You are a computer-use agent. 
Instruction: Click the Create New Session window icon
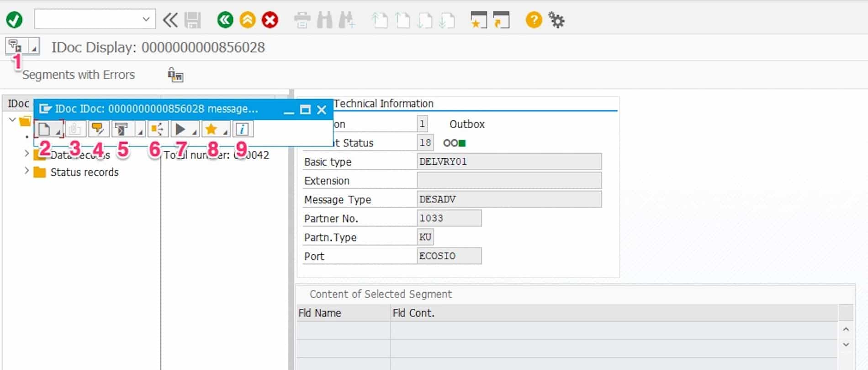(478, 20)
